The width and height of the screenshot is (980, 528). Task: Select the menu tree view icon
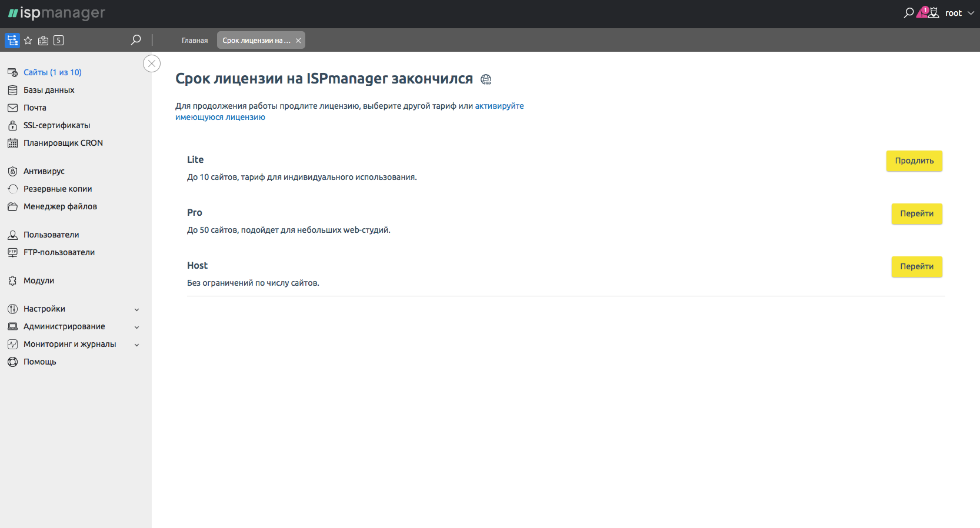click(12, 40)
